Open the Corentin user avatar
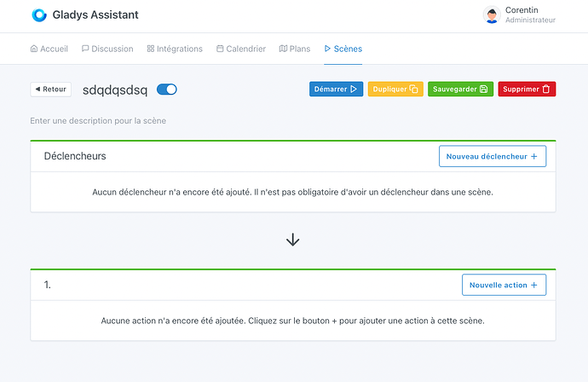 pos(492,15)
